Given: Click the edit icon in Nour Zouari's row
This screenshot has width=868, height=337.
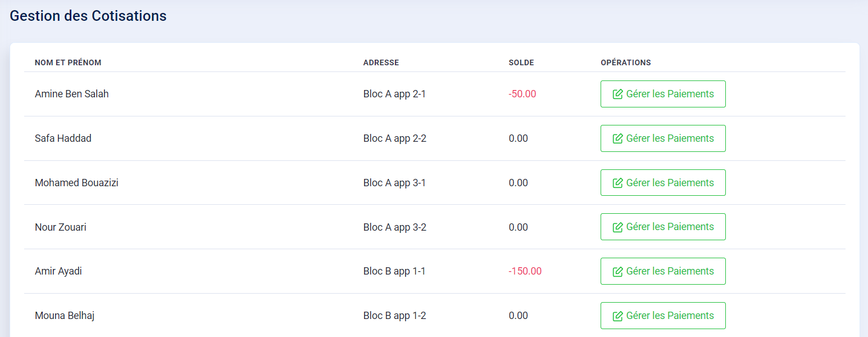Looking at the screenshot, I should click(x=617, y=227).
